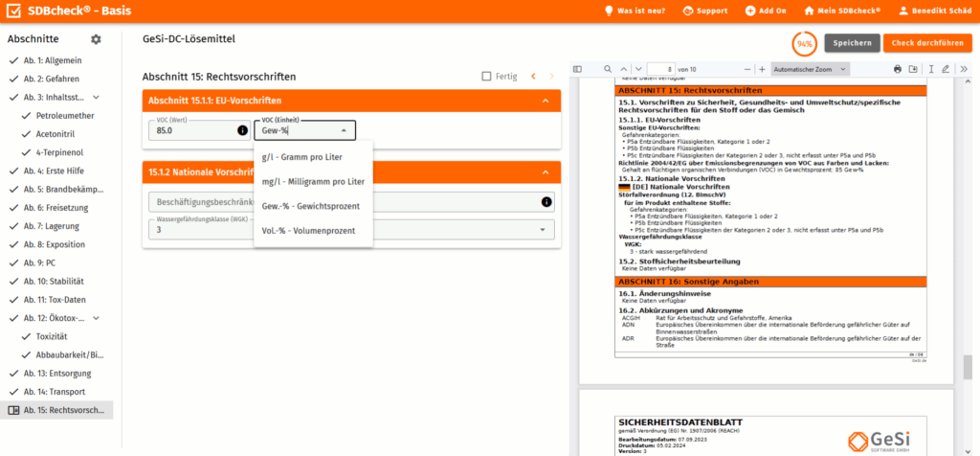Open the Abschnitte settings gear
The width and height of the screenshot is (980, 456).
[x=95, y=39]
